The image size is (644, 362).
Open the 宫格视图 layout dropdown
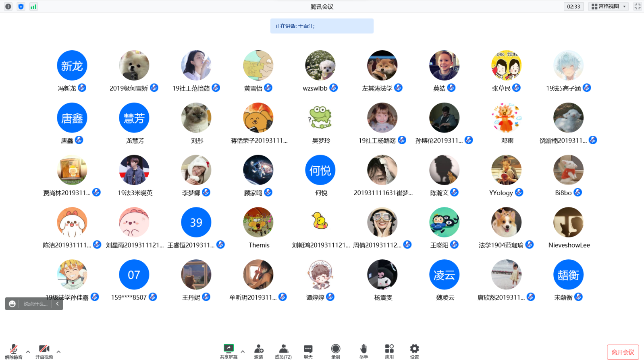coord(608,6)
